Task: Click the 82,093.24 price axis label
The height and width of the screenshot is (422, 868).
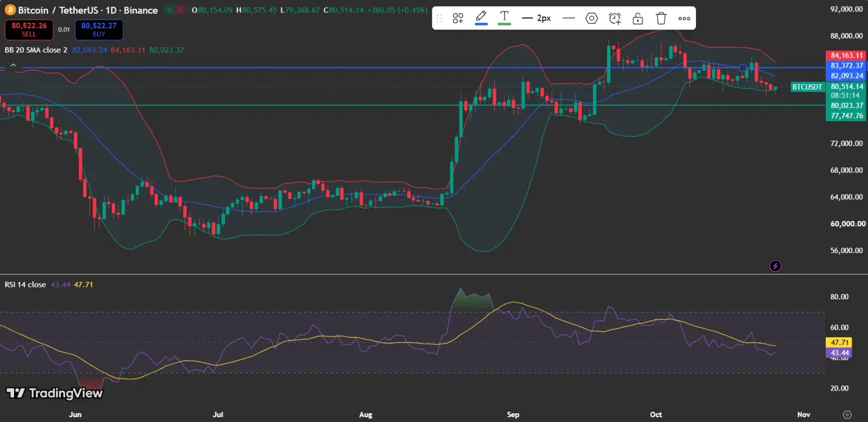Action: coord(846,76)
